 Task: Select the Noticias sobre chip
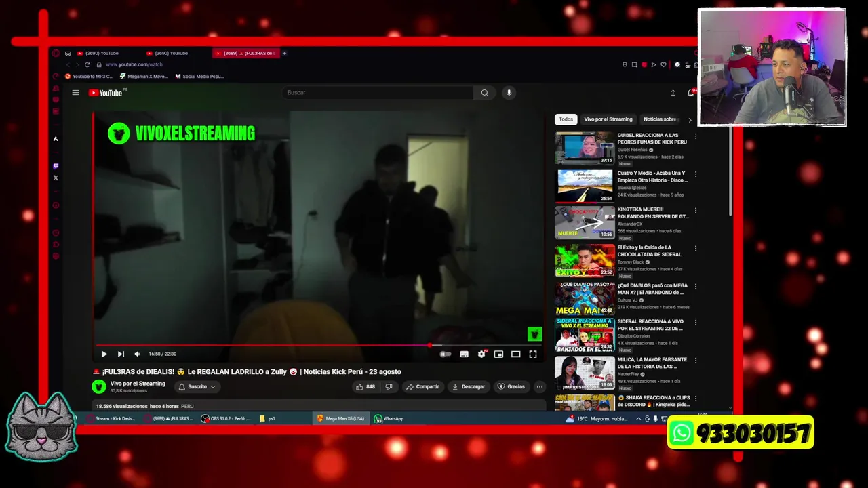[660, 119]
